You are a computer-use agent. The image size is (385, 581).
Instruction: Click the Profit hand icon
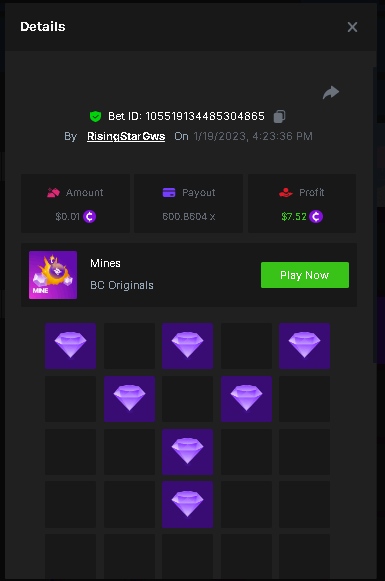point(286,193)
